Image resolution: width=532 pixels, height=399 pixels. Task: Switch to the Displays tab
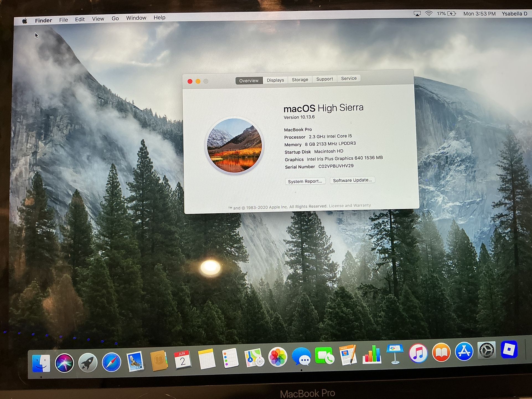275,80
